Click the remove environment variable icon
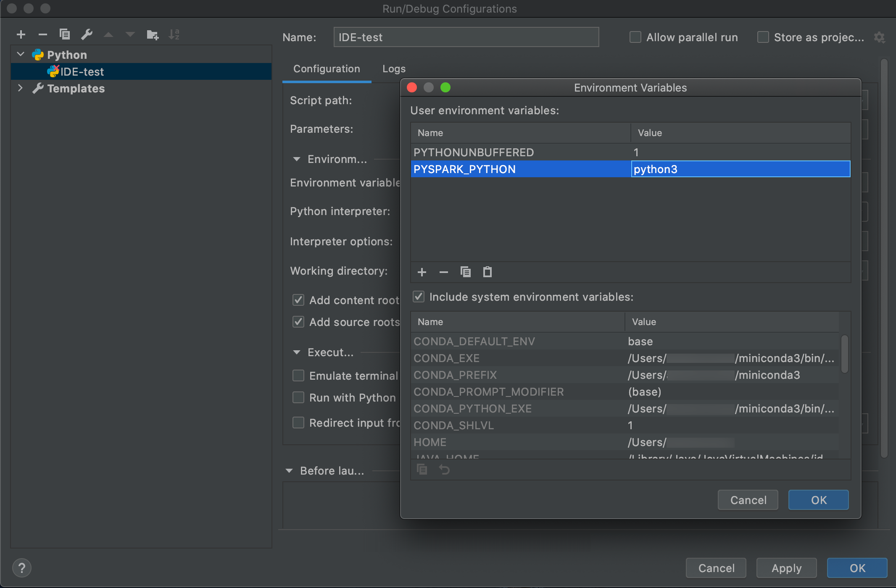Viewport: 896px width, 588px height. coord(443,271)
